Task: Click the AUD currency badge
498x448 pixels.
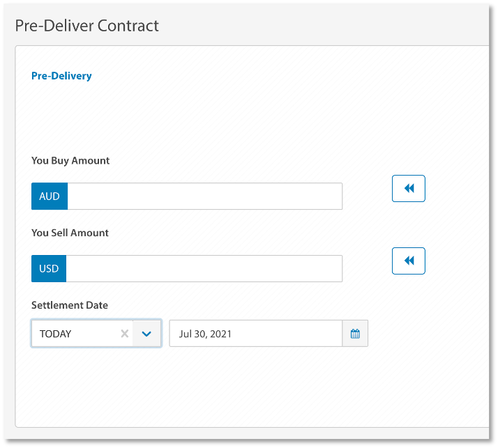Action: pos(50,196)
